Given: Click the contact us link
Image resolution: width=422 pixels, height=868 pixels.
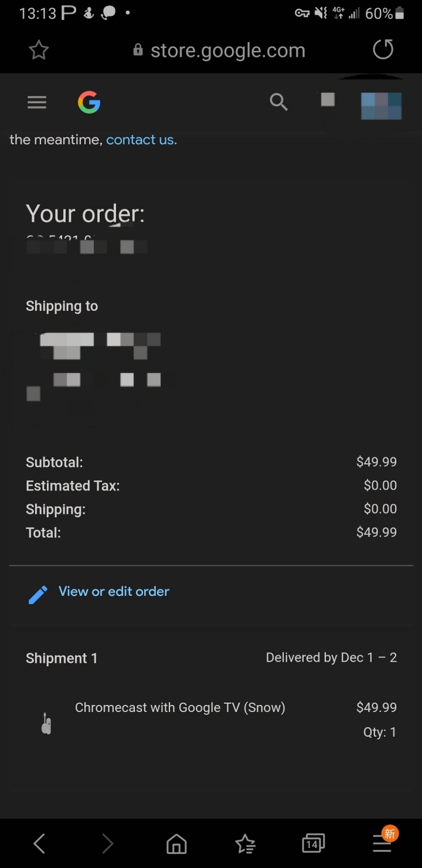Looking at the screenshot, I should click(x=141, y=140).
